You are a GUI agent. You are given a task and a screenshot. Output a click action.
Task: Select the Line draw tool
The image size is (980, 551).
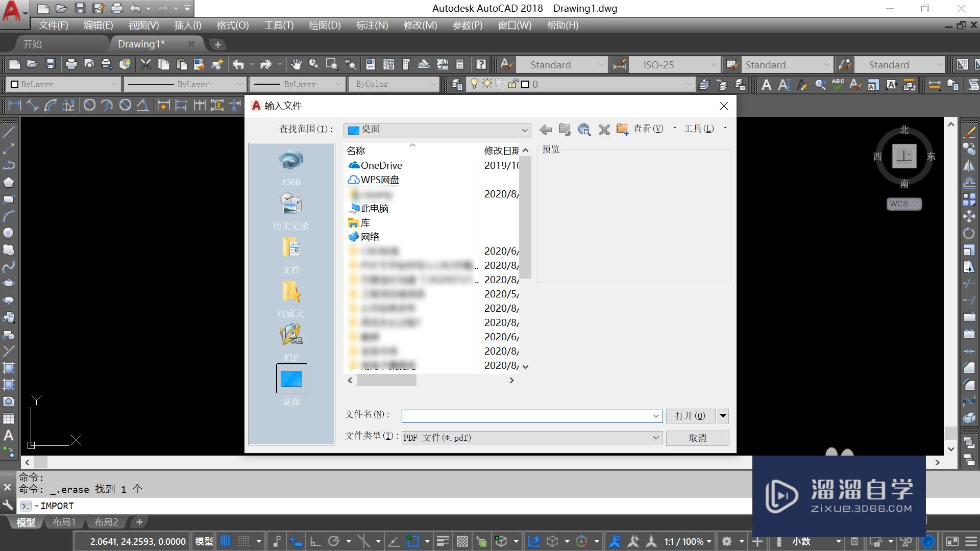[8, 132]
